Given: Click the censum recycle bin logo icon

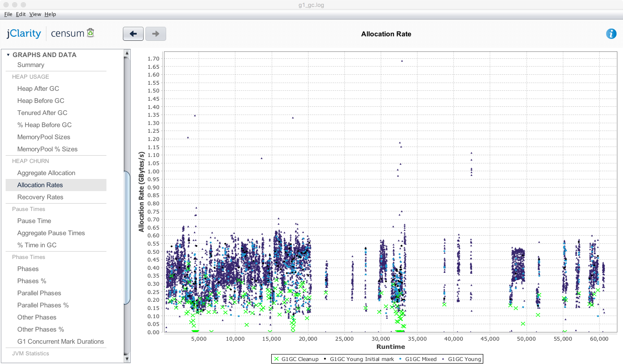Looking at the screenshot, I should 90,33.
